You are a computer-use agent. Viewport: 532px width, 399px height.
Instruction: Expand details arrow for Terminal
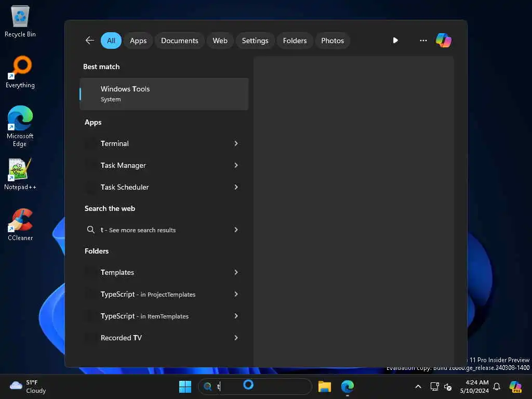(236, 143)
